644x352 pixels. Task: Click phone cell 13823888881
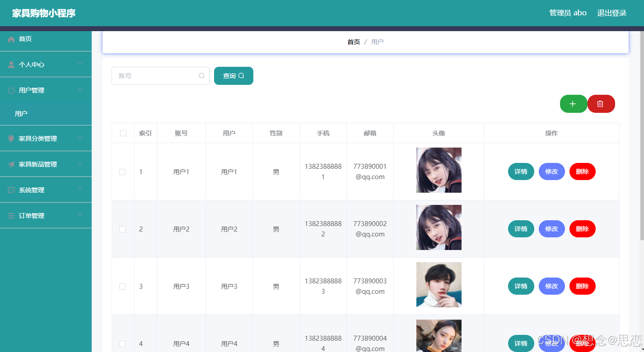[323, 171]
